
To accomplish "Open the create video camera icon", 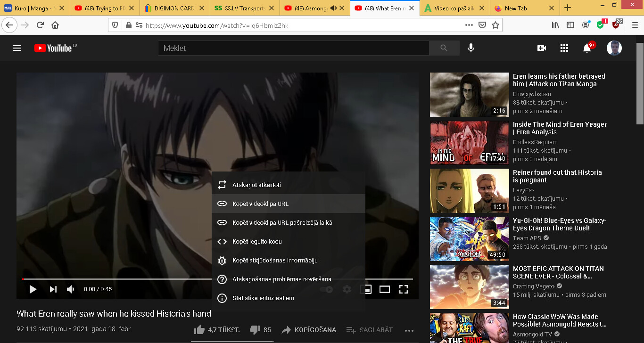I will coord(542,48).
